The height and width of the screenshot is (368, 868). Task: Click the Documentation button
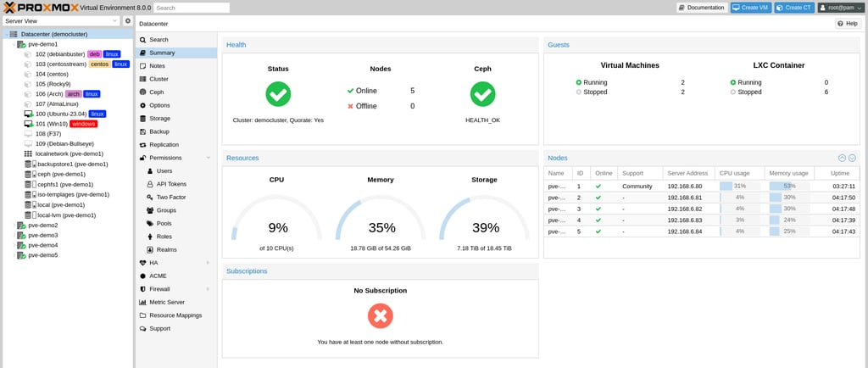pyautogui.click(x=701, y=8)
